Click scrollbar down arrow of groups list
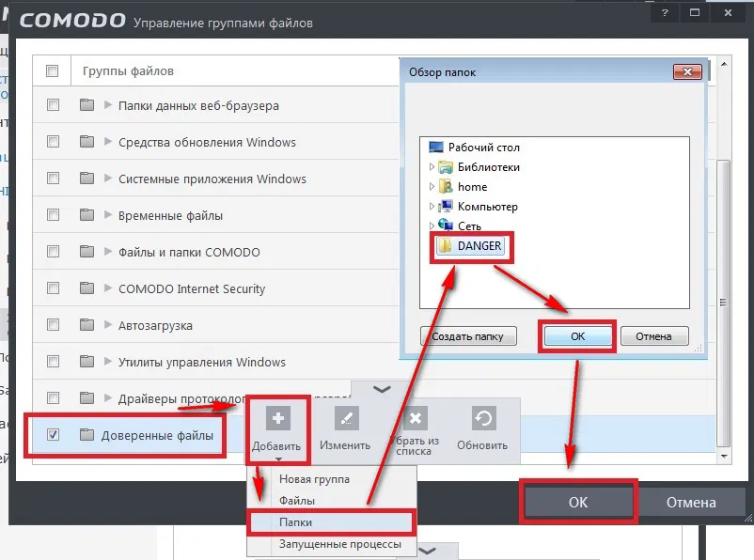 tap(724, 456)
